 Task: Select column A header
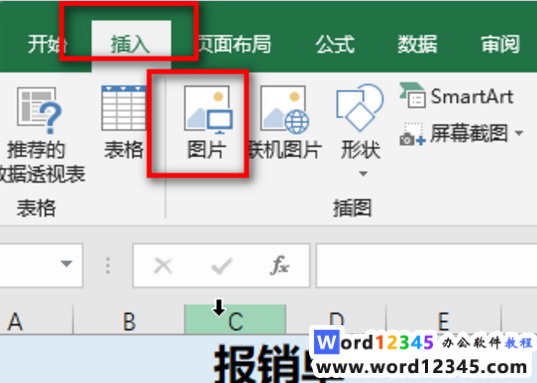pos(36,320)
